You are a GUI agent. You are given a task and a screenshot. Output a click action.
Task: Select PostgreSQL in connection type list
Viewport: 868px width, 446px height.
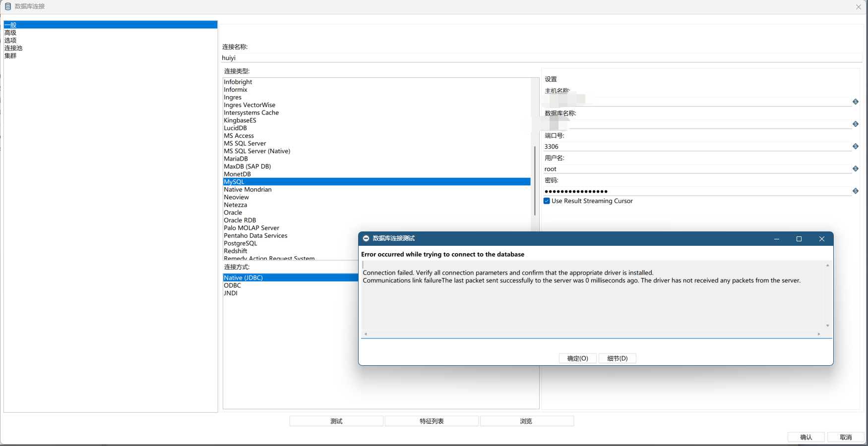point(241,243)
